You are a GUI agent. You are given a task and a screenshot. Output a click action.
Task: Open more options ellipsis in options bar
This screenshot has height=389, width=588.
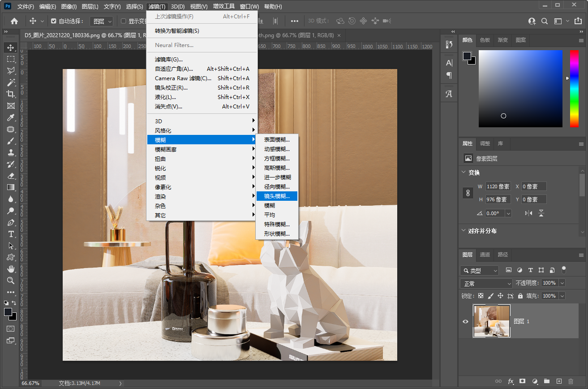[x=295, y=21]
